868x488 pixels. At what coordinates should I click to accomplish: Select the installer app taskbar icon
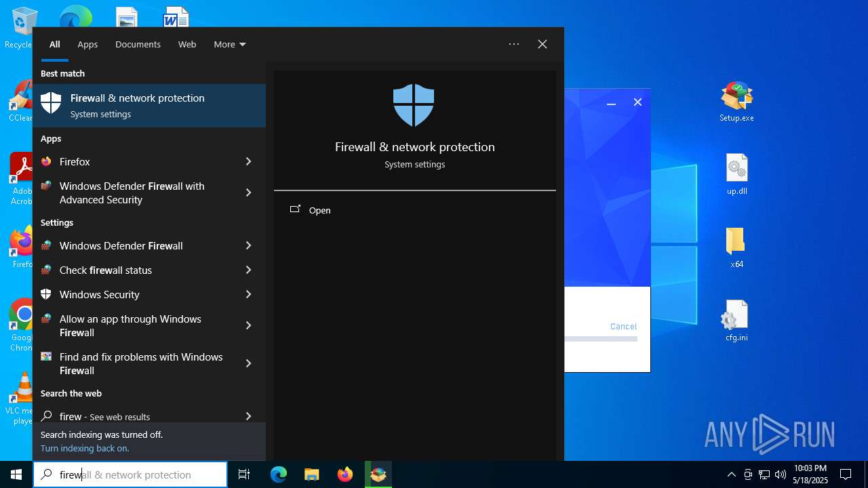[x=378, y=474]
